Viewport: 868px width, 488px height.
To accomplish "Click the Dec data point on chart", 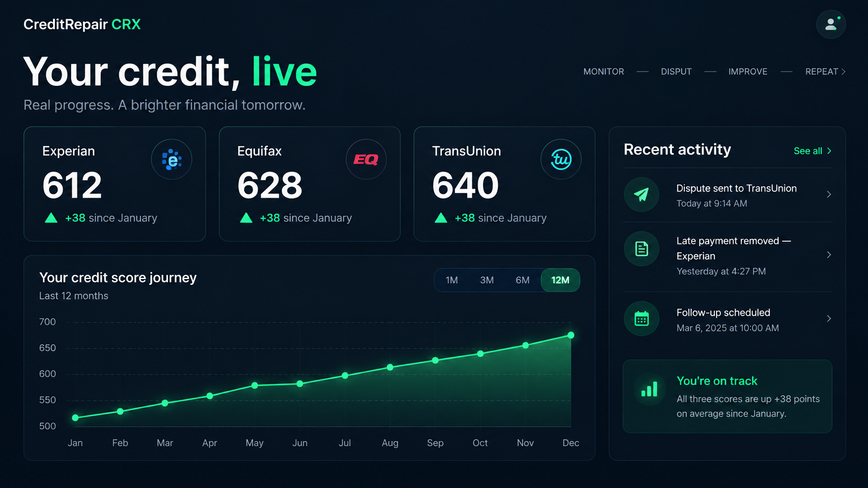I will [x=571, y=335].
